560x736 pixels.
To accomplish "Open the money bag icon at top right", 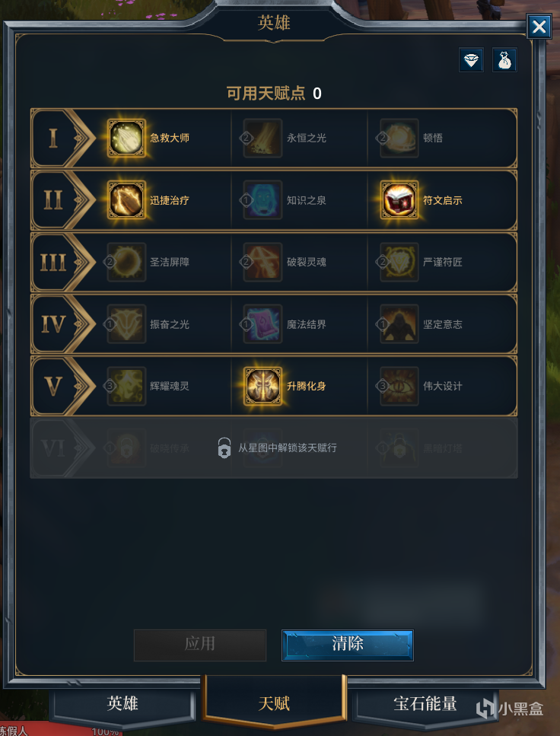I will tap(504, 60).
